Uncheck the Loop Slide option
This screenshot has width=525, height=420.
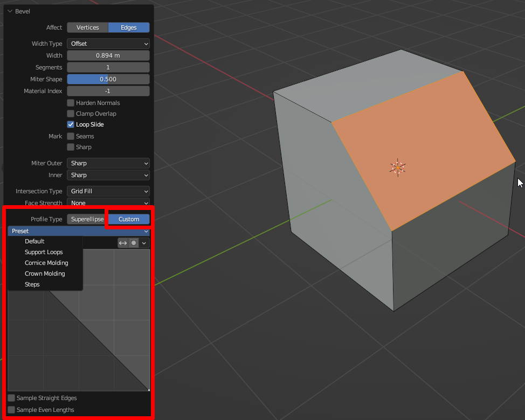(x=71, y=124)
